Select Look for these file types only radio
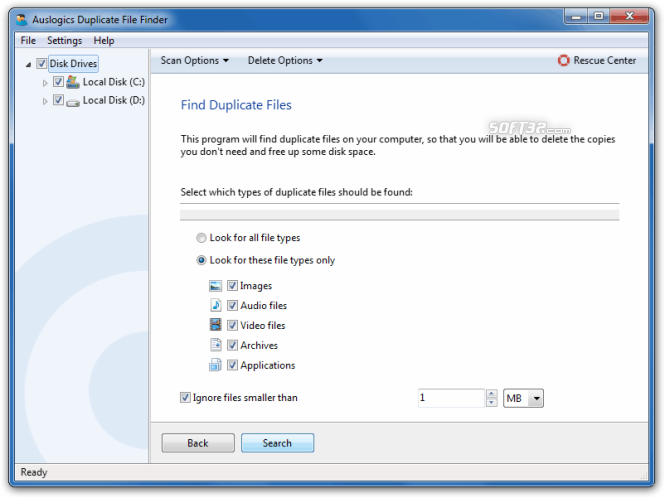This screenshot has height=498, width=665. coord(201,260)
